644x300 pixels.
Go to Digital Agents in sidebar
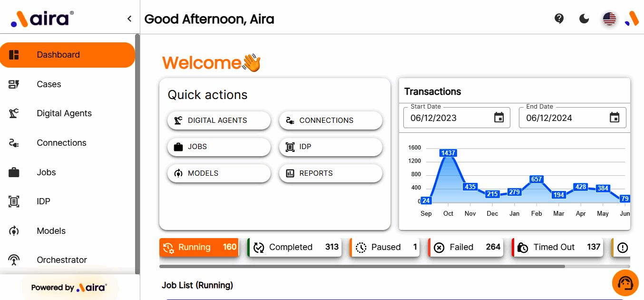coord(64,113)
